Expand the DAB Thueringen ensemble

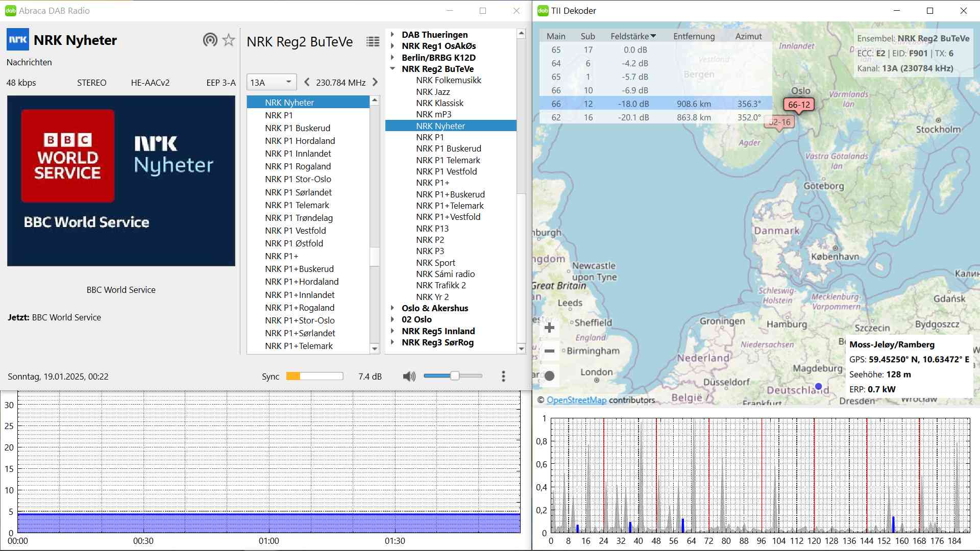pos(393,35)
